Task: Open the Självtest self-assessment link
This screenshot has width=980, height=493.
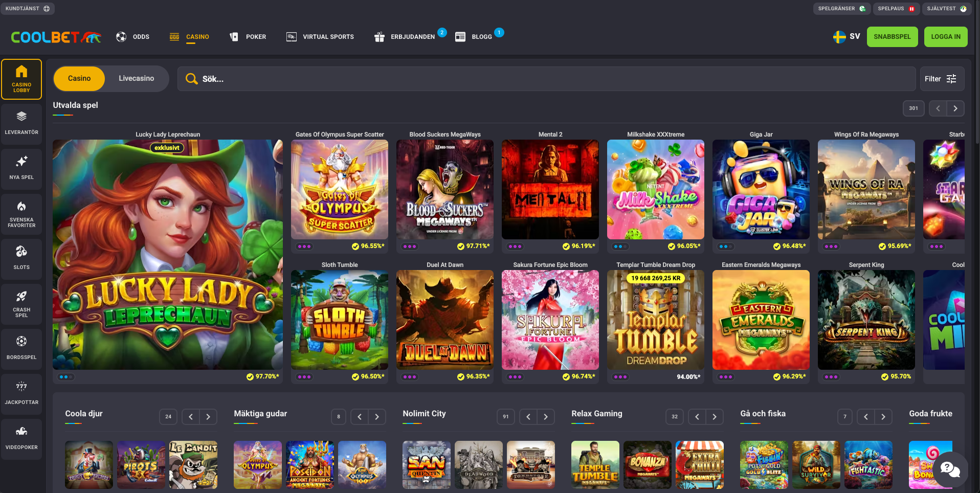Action: point(946,9)
